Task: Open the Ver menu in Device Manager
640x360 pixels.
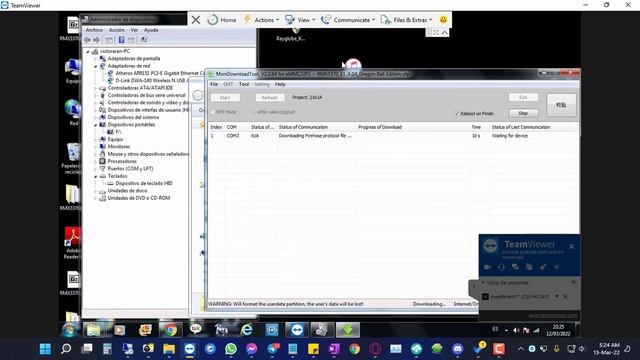Action: coord(134,30)
